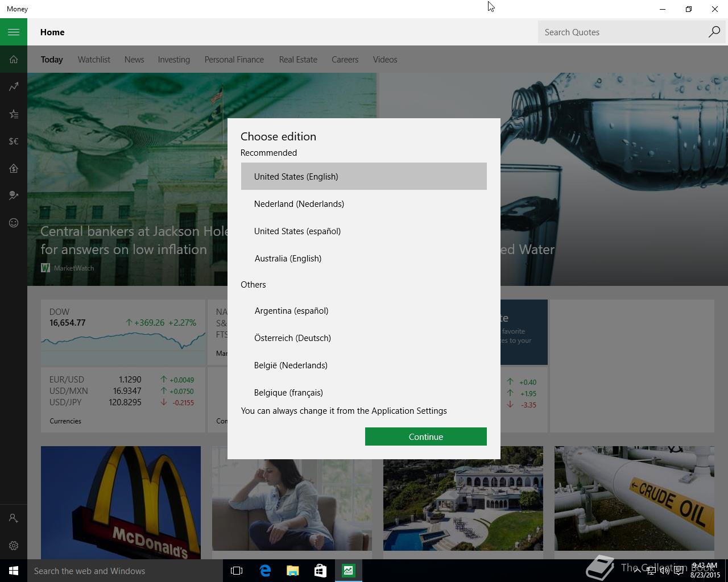Open the USD/JPY currency row

[122, 402]
